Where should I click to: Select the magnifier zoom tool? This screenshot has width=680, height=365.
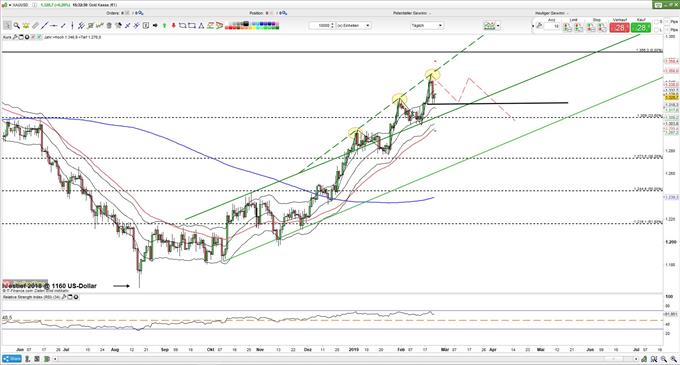point(16,26)
